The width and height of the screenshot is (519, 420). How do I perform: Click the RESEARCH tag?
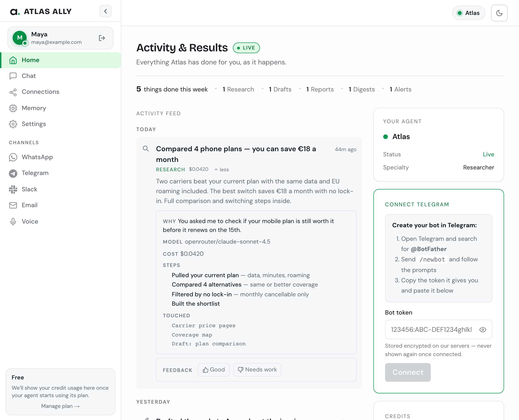170,170
